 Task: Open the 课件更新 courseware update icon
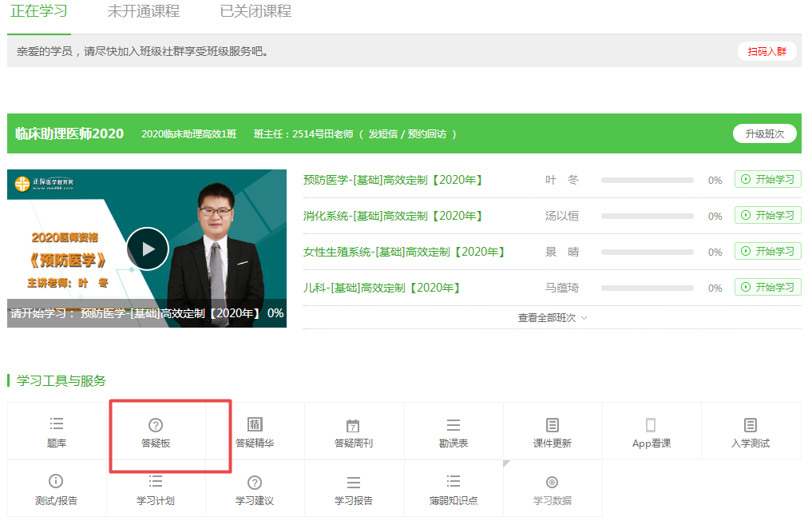(553, 425)
